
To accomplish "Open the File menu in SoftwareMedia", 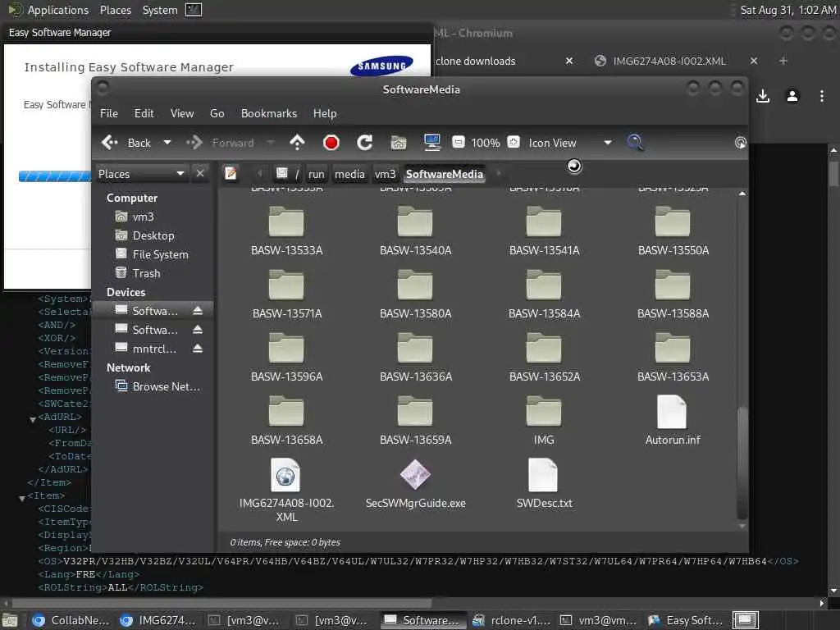I will pos(109,113).
